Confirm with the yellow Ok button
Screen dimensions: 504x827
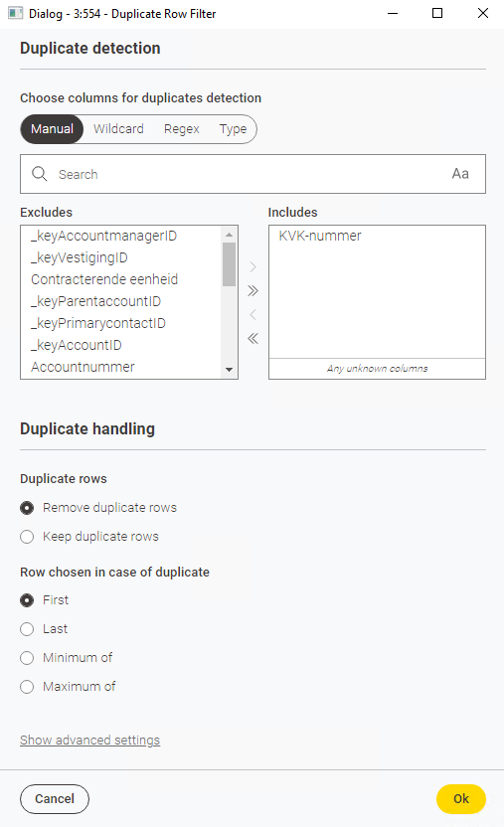tap(461, 798)
